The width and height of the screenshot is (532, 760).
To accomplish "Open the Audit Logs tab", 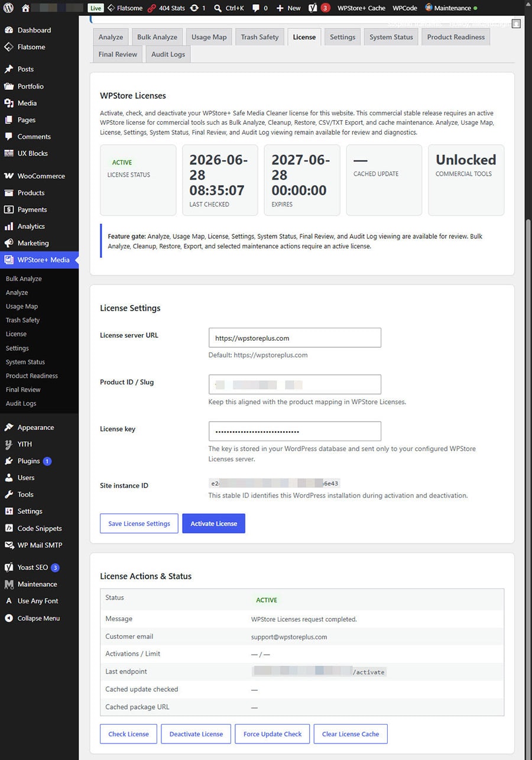I will 168,54.
